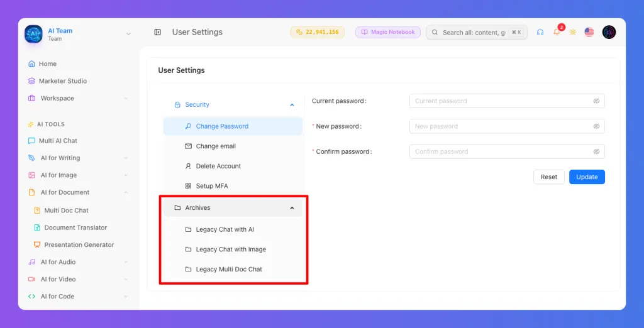Click the Update button
This screenshot has width=644, height=328.
[x=587, y=177]
